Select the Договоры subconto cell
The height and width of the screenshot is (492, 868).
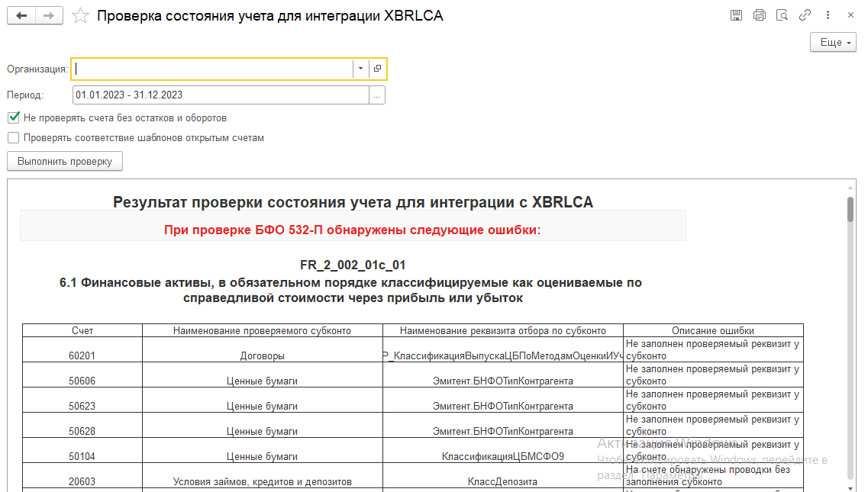click(x=263, y=350)
